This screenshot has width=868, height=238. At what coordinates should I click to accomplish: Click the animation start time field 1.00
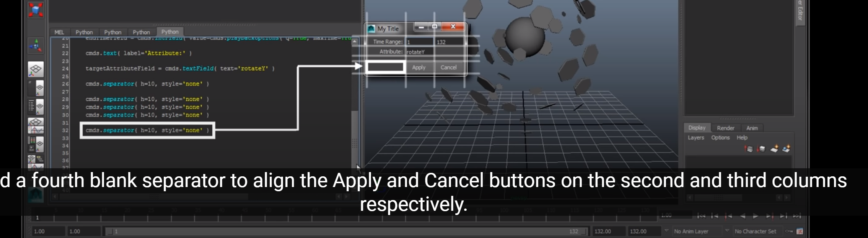click(x=48, y=231)
